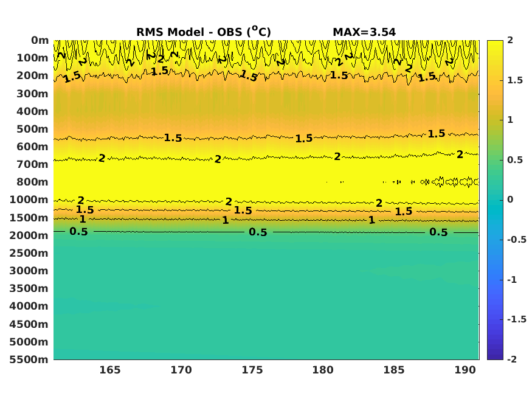Screen dimensions: 532x399
Task: Click the "165" x-axis tick label
Action: tap(110, 370)
